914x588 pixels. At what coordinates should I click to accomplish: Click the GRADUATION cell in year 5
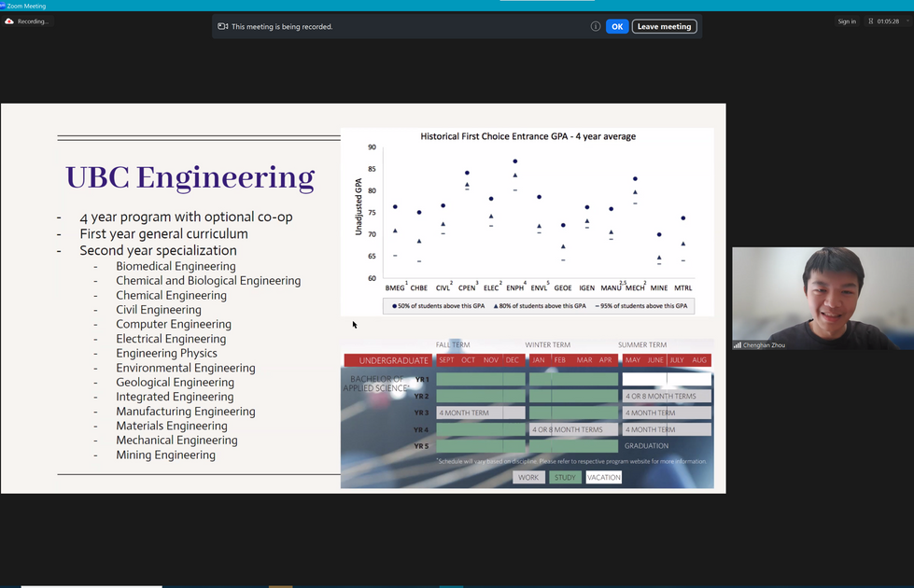(646, 446)
